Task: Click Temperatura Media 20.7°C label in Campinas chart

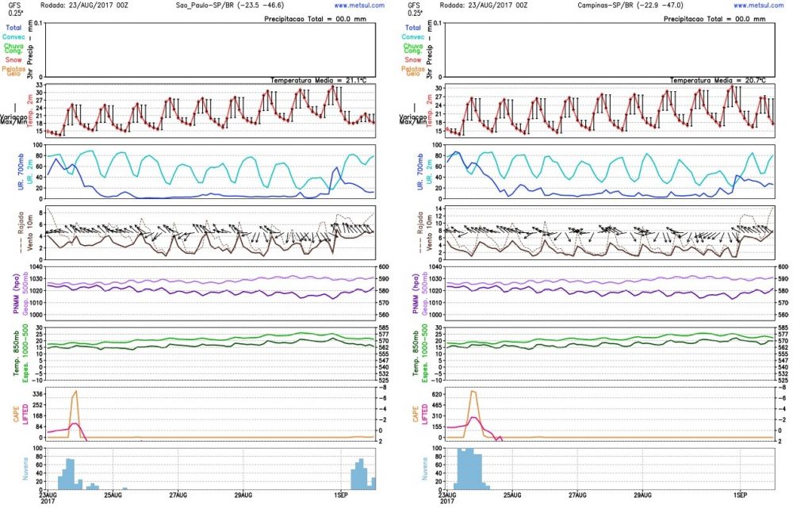Action: coord(718,81)
